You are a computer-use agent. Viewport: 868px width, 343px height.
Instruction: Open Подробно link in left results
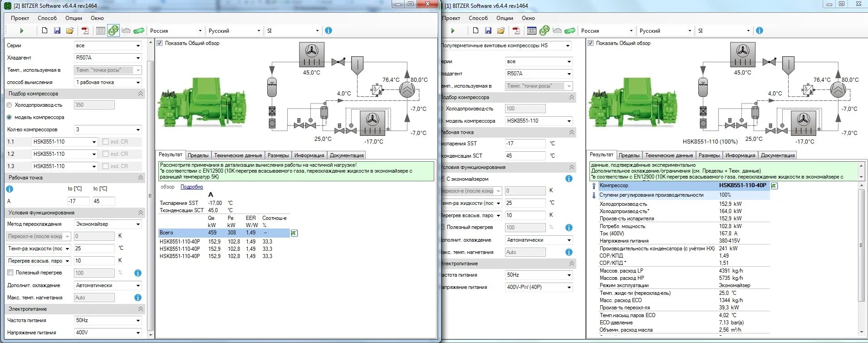pos(192,187)
